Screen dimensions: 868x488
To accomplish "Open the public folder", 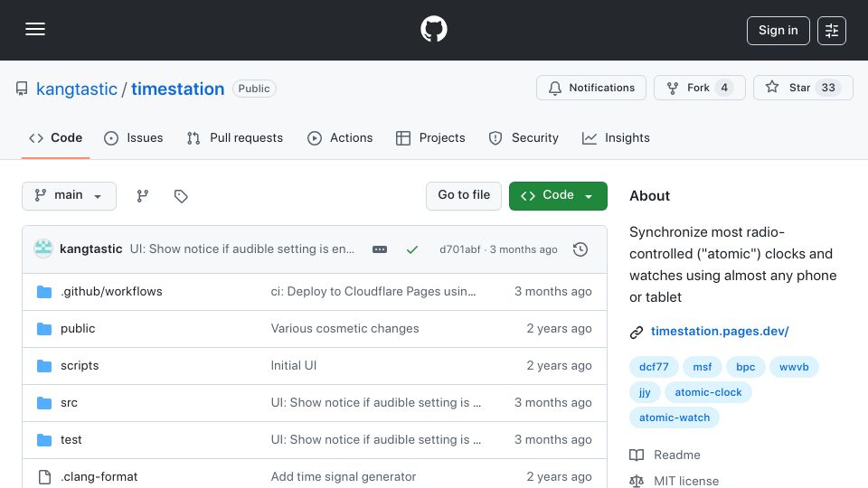I will point(78,329).
